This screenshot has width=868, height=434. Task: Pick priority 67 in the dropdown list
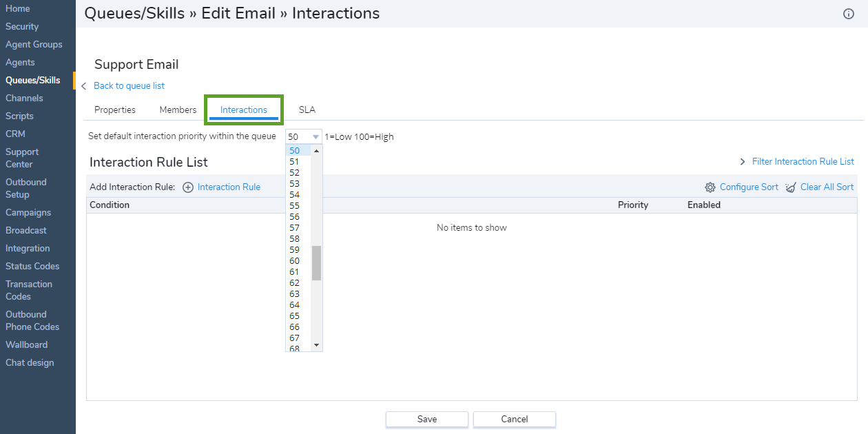pyautogui.click(x=298, y=338)
